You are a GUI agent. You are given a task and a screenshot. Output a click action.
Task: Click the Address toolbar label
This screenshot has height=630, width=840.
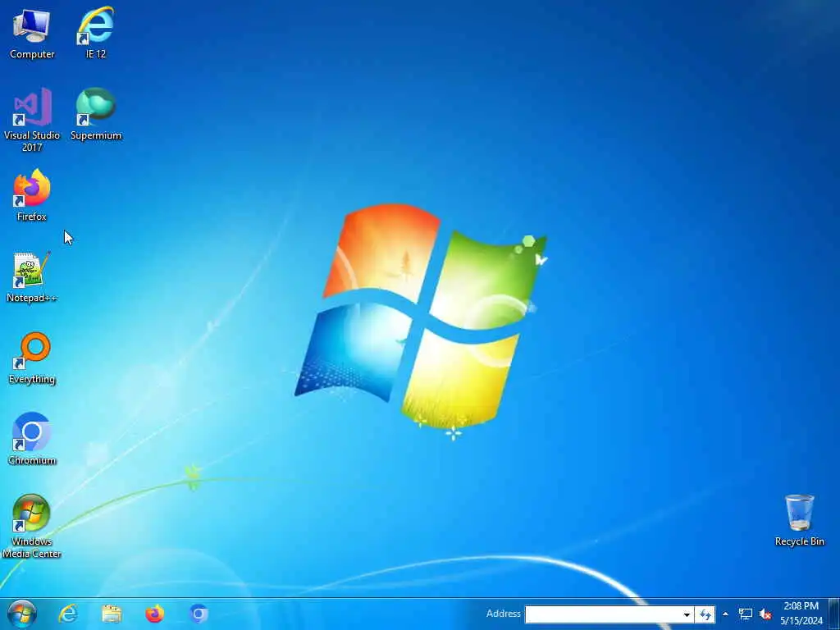tap(503, 614)
